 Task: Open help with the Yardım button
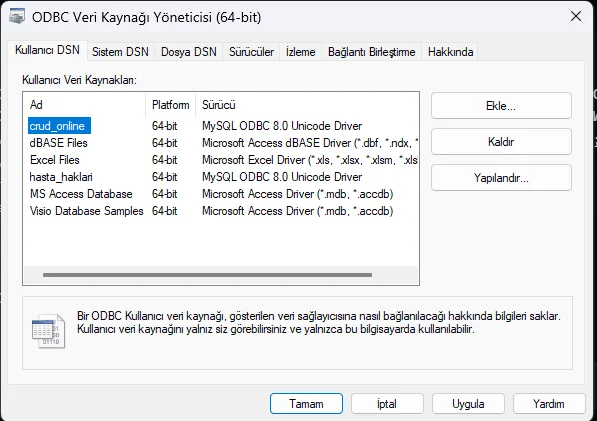tap(549, 403)
